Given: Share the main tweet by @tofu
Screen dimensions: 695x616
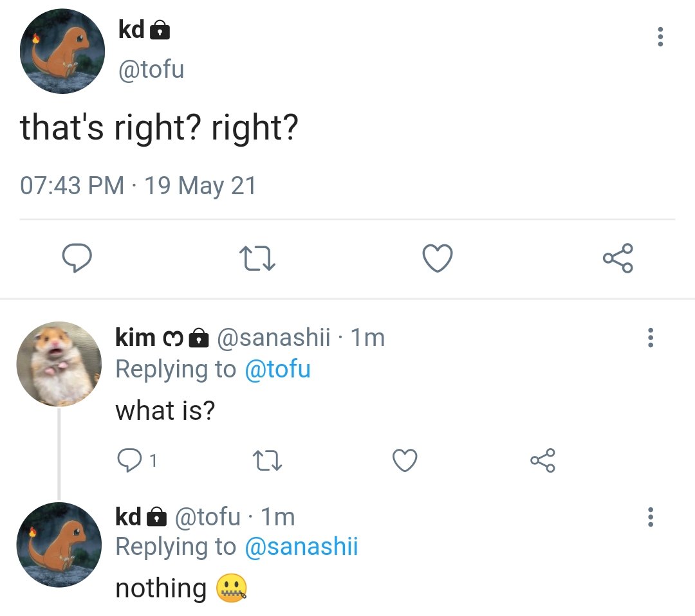Looking at the screenshot, I should [618, 258].
